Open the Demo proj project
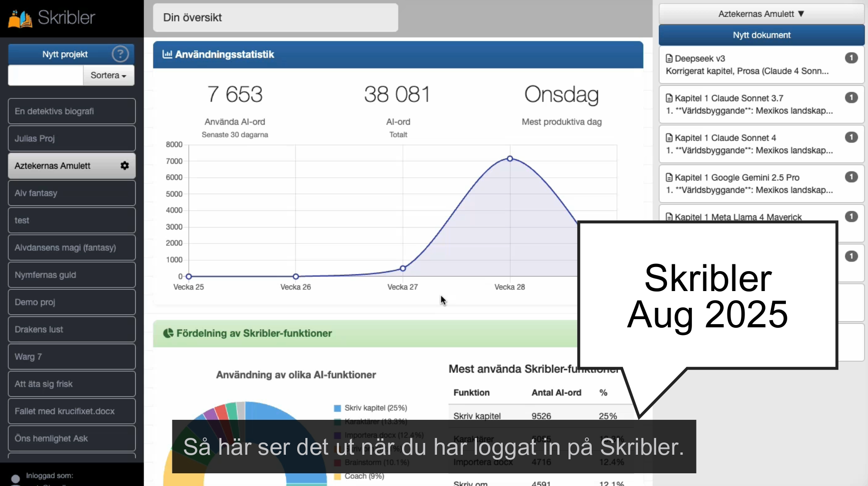The image size is (868, 486). click(72, 302)
